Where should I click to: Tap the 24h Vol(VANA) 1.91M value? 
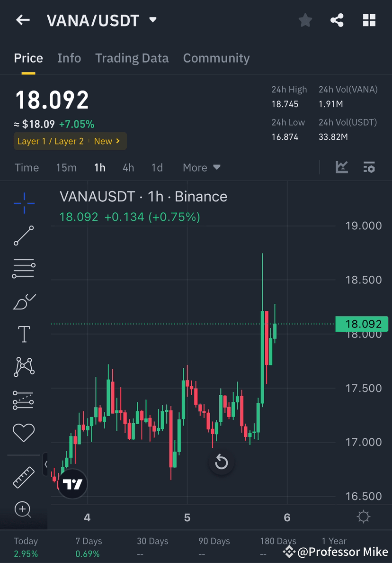pyautogui.click(x=330, y=104)
